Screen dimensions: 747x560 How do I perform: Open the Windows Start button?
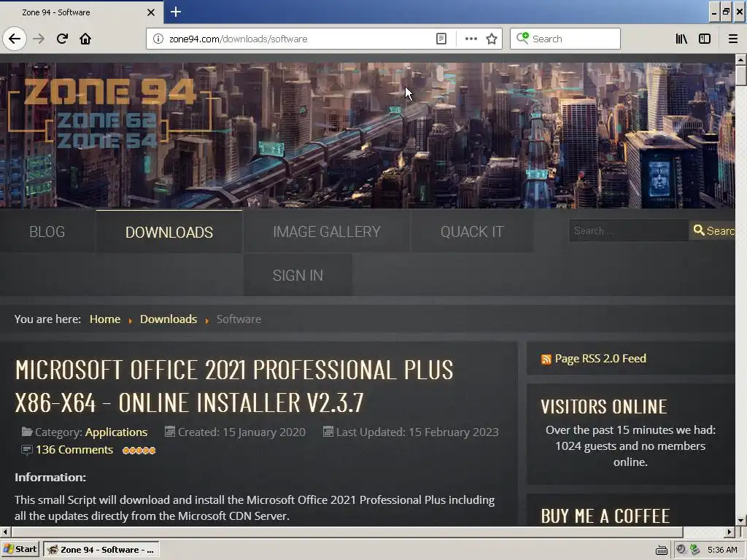pos(20,549)
